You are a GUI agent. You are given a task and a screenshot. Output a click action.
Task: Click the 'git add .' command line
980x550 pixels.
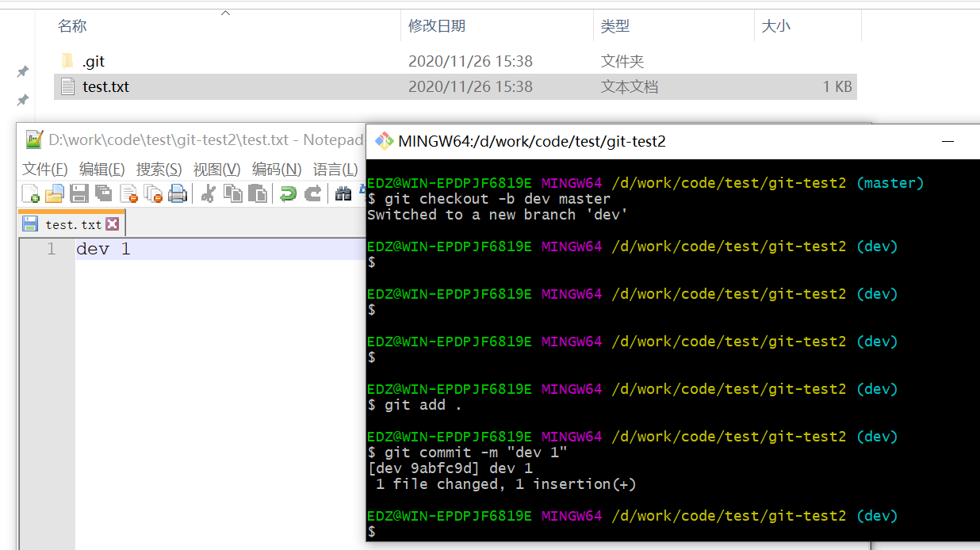(414, 405)
